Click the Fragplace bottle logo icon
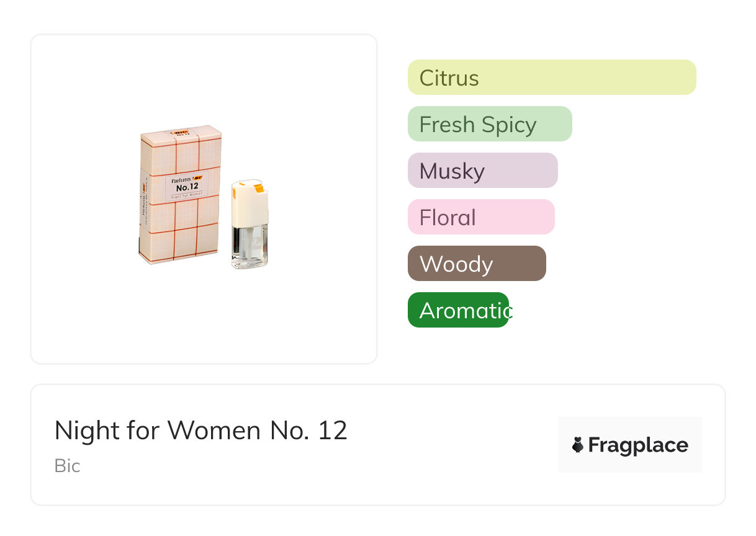 click(x=578, y=445)
